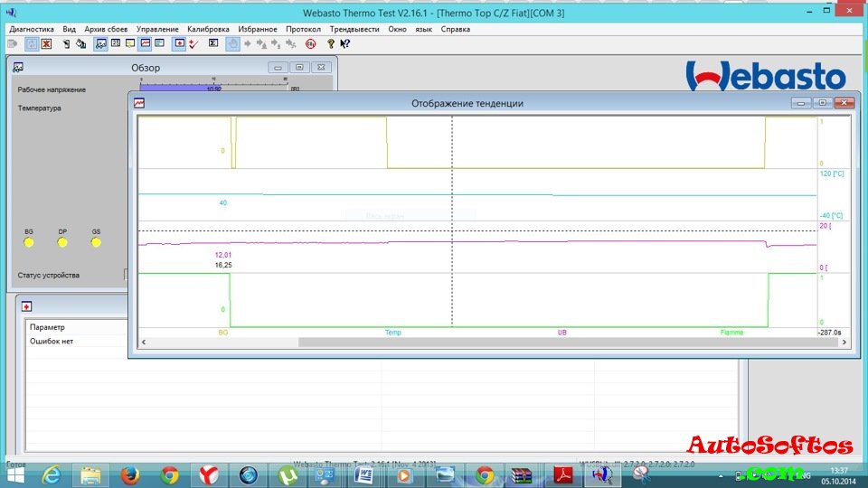Screen dimensions: 868x488
Task: Click the GS yellow indicator in Обзор
Action: (97, 242)
